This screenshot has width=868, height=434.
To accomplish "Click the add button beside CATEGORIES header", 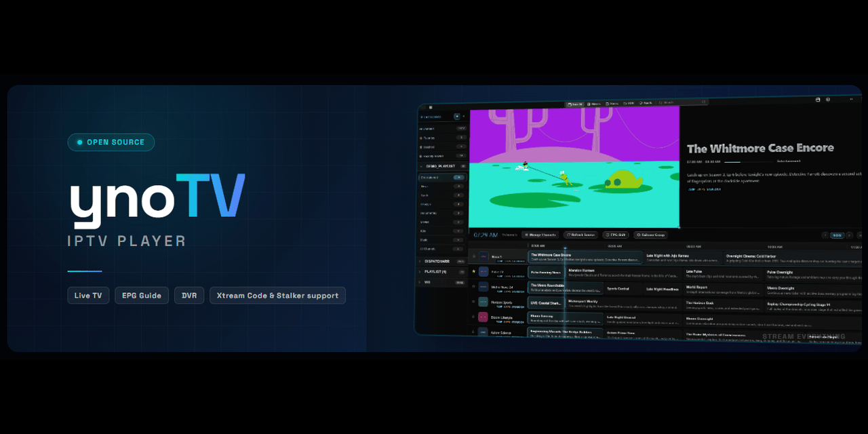I will tap(457, 117).
